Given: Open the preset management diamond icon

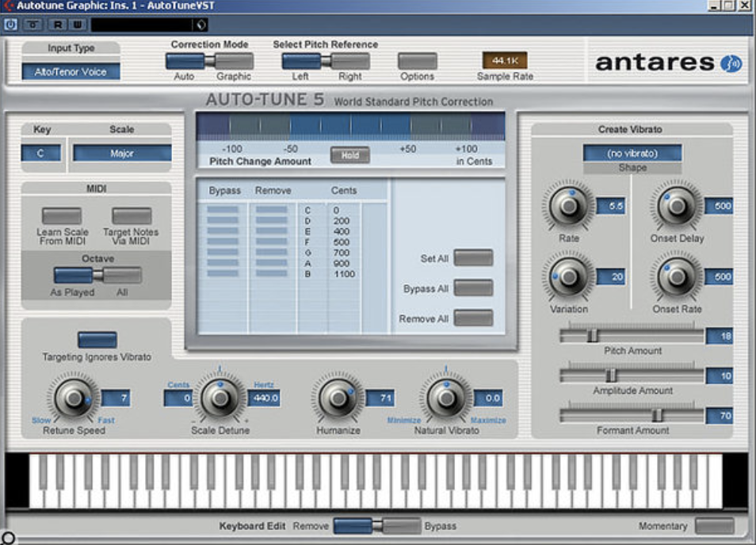Looking at the screenshot, I should (x=200, y=25).
